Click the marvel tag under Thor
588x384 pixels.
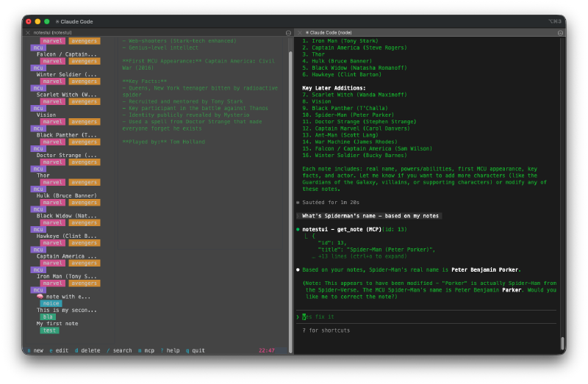(x=52, y=182)
